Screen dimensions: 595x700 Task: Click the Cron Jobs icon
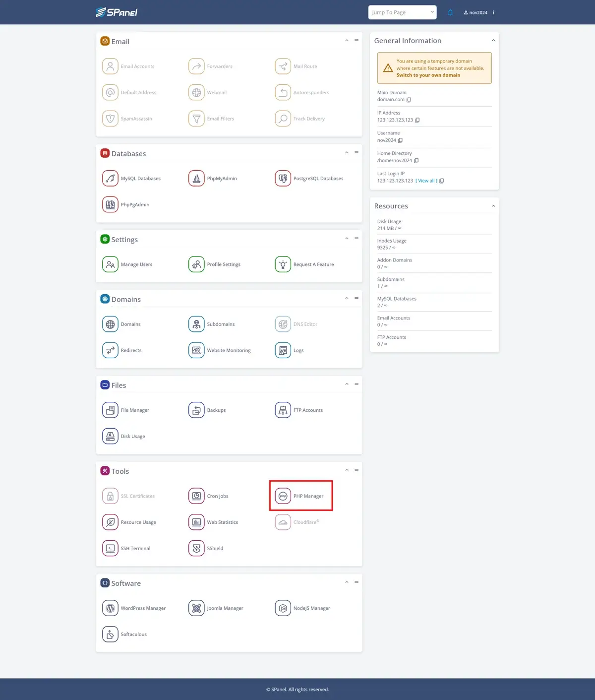196,496
